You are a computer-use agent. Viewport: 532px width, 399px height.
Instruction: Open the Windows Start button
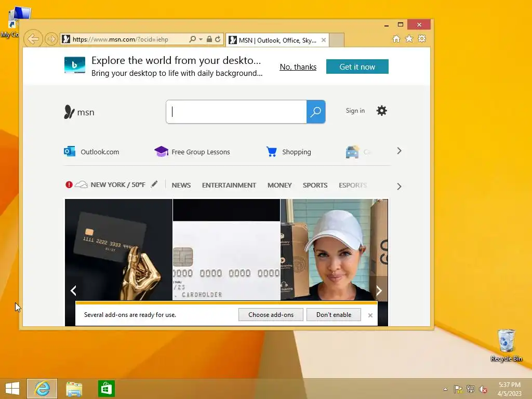pyautogui.click(x=12, y=389)
